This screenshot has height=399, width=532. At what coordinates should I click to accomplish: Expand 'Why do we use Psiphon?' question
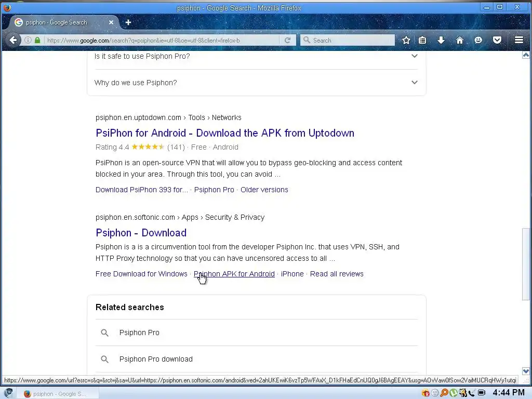tap(256, 83)
